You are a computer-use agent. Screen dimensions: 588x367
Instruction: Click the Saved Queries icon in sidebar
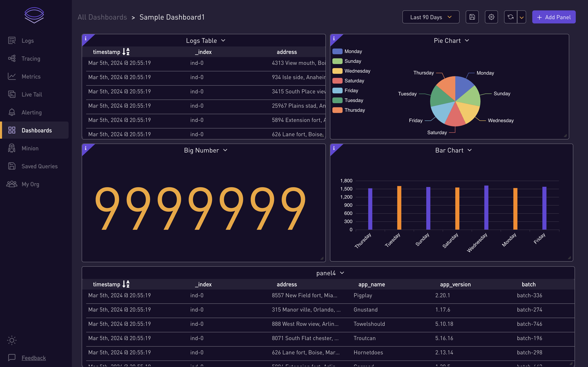[12, 166]
